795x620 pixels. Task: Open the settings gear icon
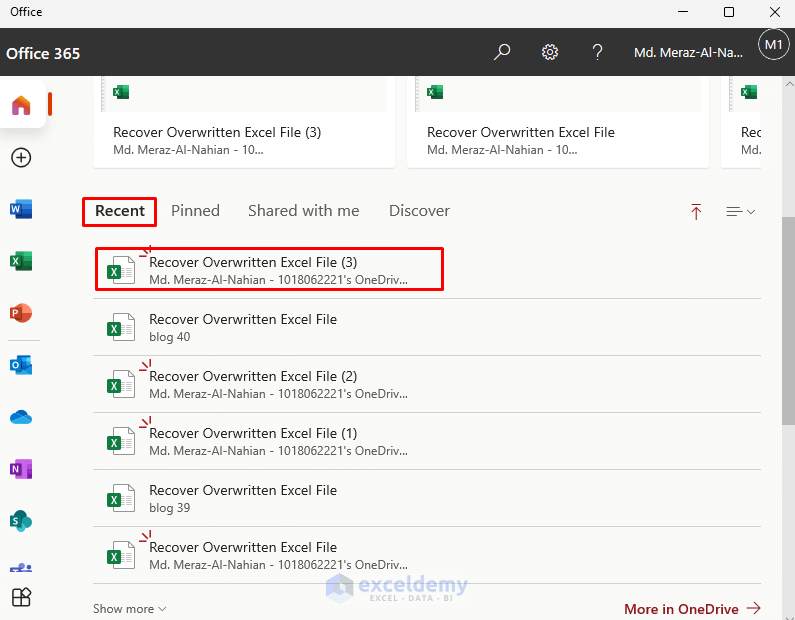(x=550, y=52)
